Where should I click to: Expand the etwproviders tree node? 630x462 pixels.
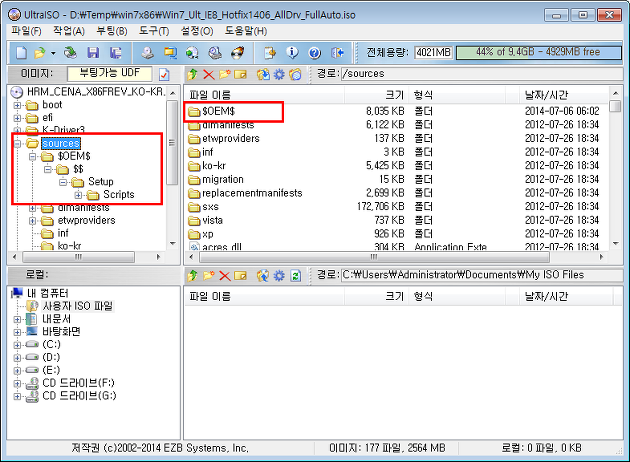33,221
